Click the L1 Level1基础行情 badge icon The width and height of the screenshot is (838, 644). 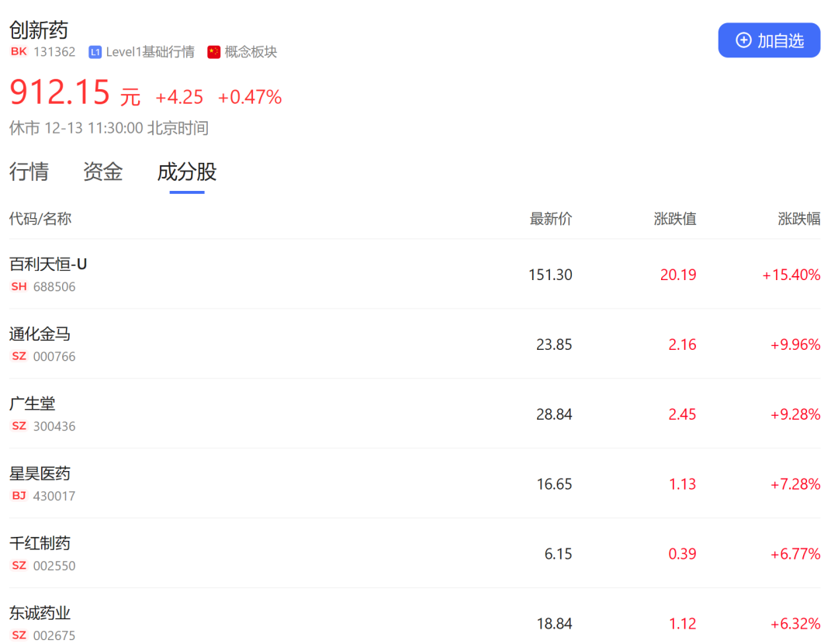tap(95, 52)
